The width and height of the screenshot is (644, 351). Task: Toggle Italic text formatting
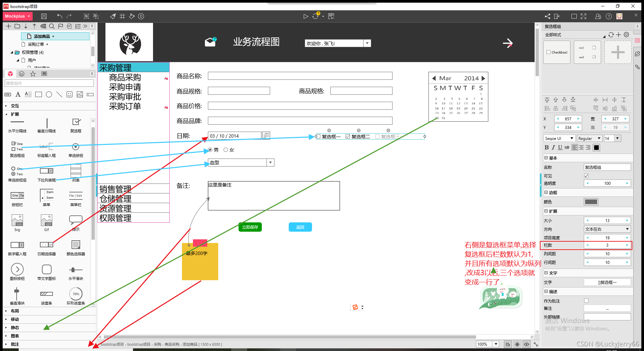coord(554,148)
